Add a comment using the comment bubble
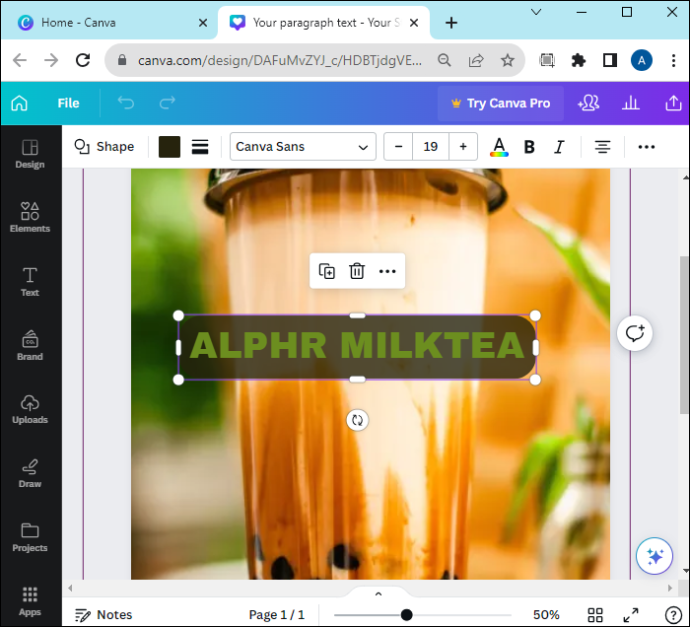The width and height of the screenshot is (690, 627). pyautogui.click(x=635, y=333)
